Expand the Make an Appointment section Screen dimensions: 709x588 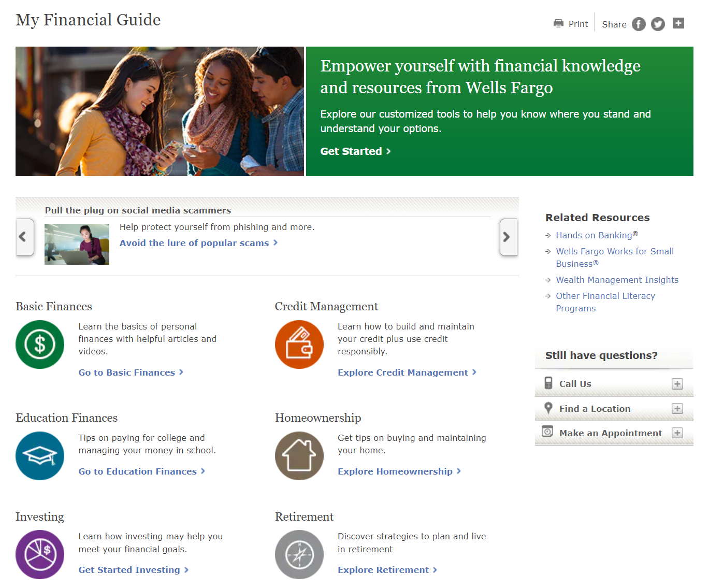(x=677, y=433)
